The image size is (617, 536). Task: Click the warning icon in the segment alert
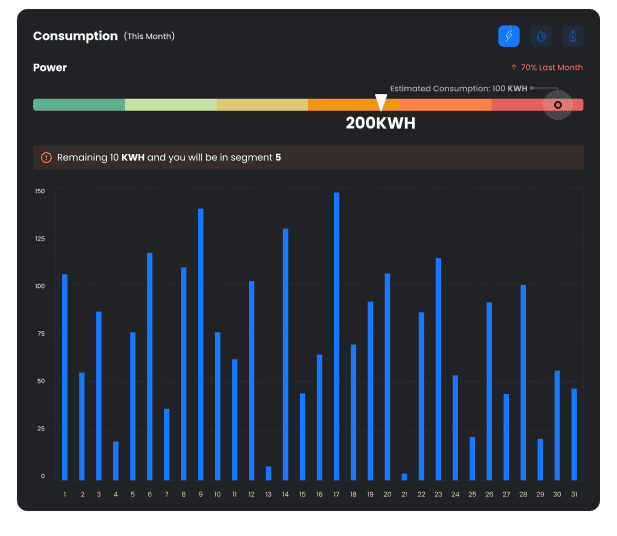click(46, 158)
